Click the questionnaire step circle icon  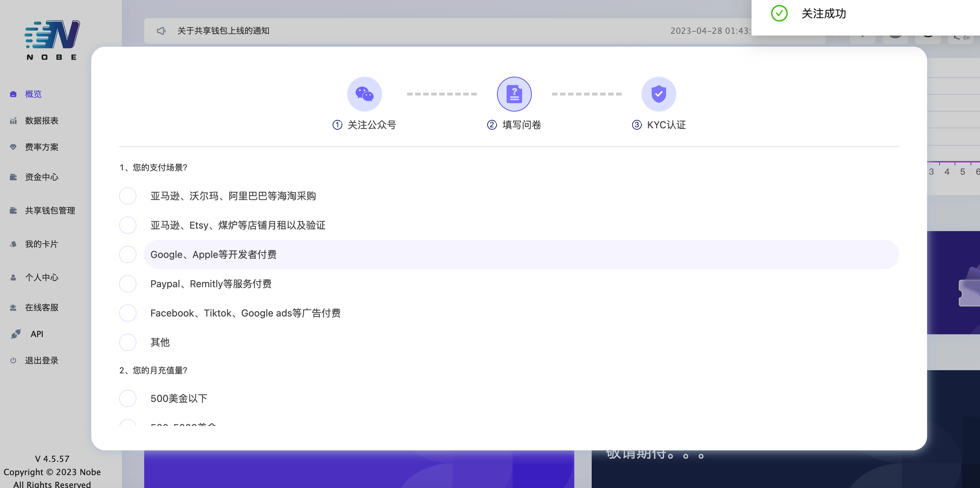click(x=514, y=94)
